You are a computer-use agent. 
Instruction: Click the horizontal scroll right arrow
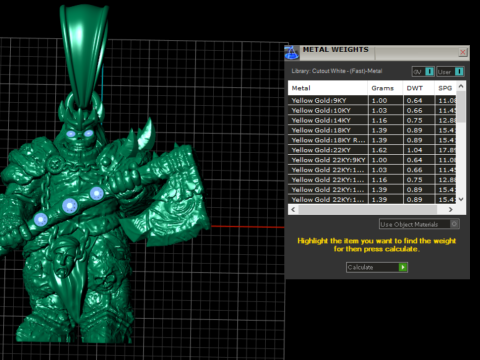(x=451, y=209)
